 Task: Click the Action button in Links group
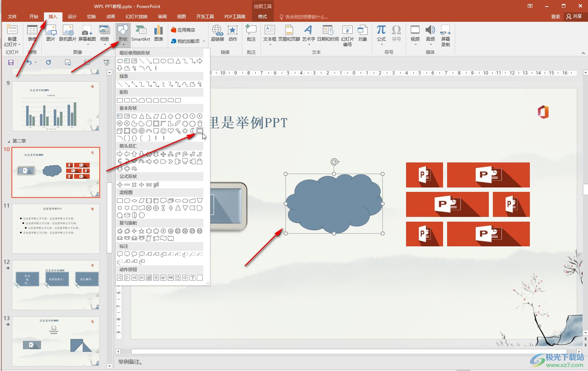[233, 33]
